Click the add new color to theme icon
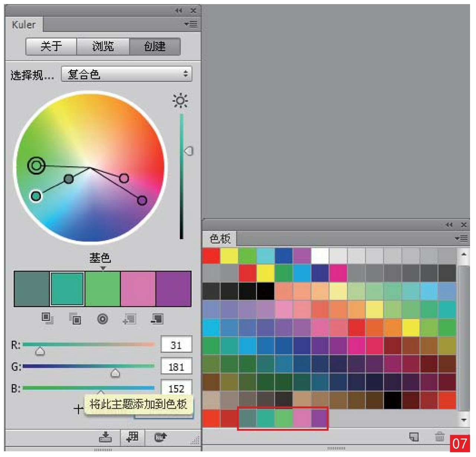The width and height of the screenshot is (476, 457). (x=129, y=319)
